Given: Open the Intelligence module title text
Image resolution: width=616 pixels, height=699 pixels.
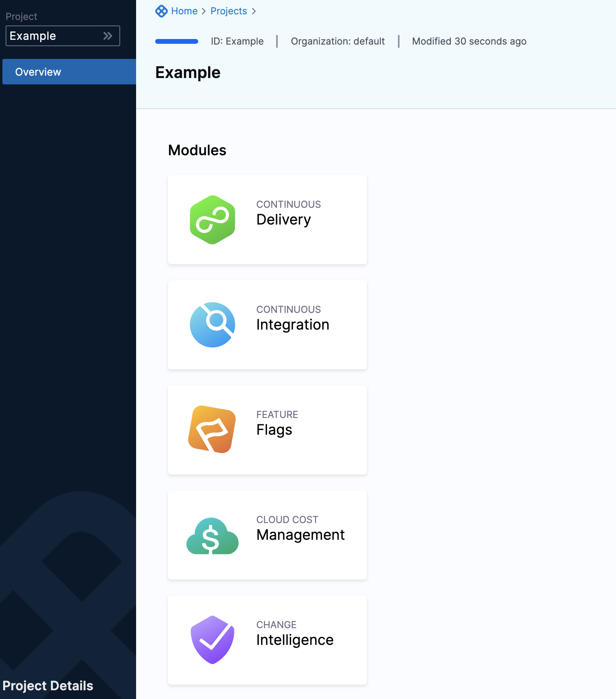Looking at the screenshot, I should coord(294,640).
